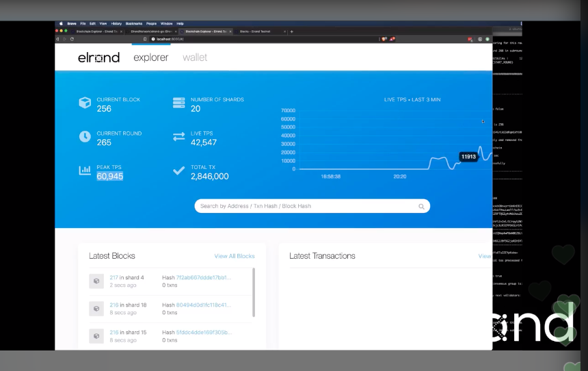Click the Total TX checkmark icon
588x371 pixels.
(x=179, y=171)
